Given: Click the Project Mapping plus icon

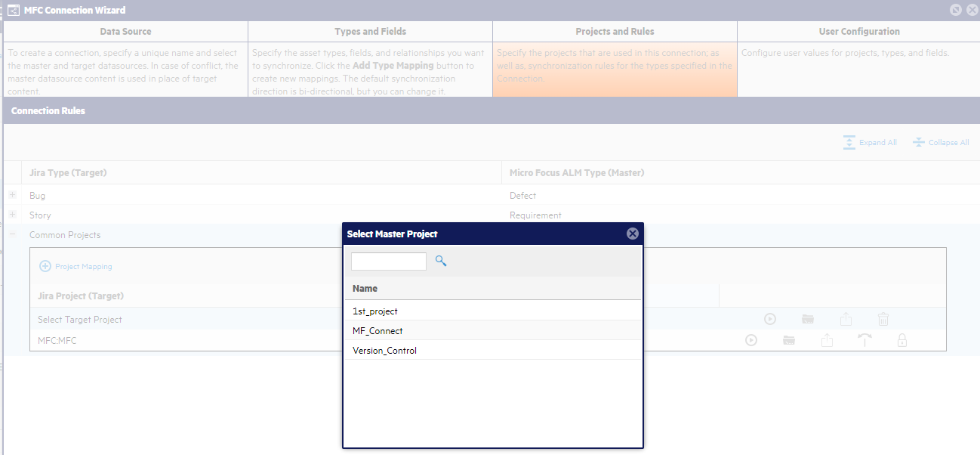Looking at the screenshot, I should click(47, 266).
